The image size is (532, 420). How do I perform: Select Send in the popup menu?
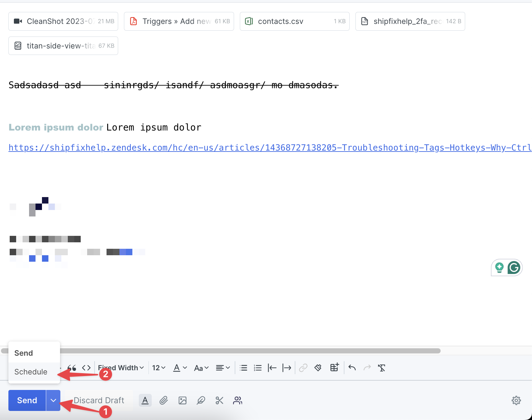tap(24, 353)
